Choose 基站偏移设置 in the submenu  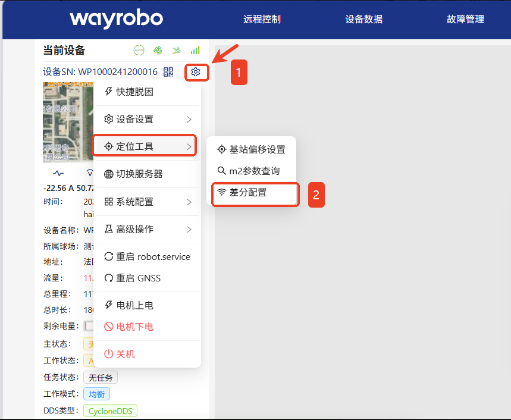(x=251, y=149)
